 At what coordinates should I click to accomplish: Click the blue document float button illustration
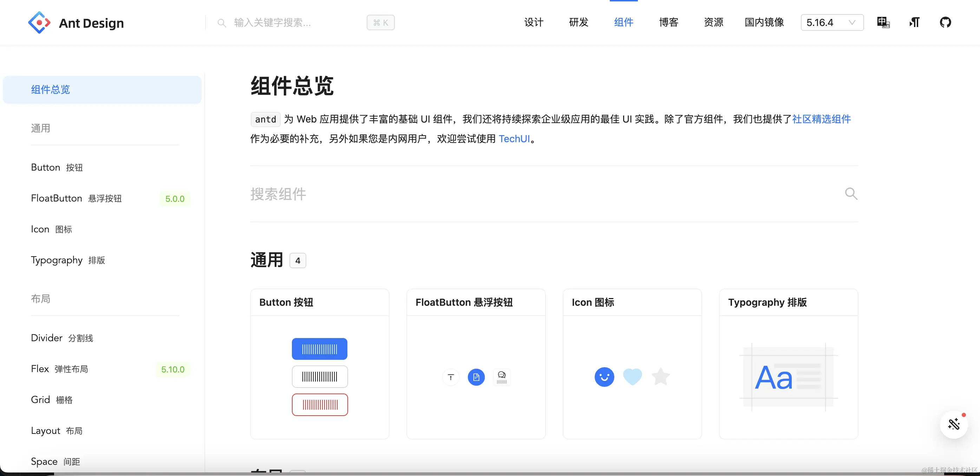click(476, 377)
